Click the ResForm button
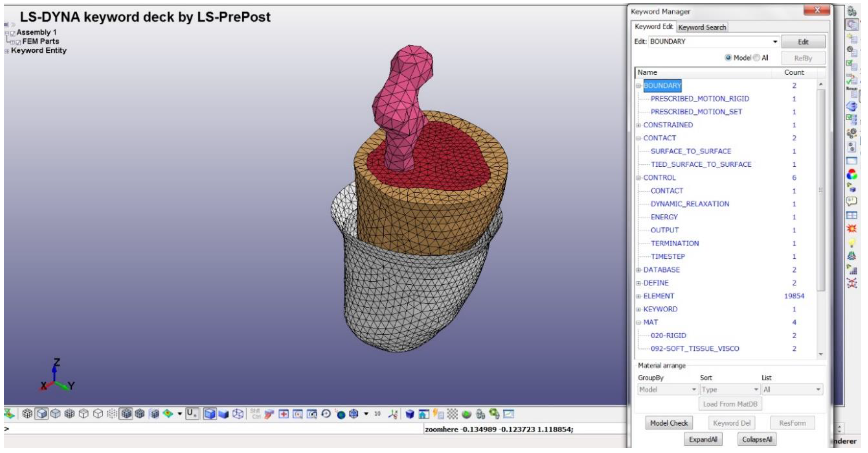 point(793,423)
